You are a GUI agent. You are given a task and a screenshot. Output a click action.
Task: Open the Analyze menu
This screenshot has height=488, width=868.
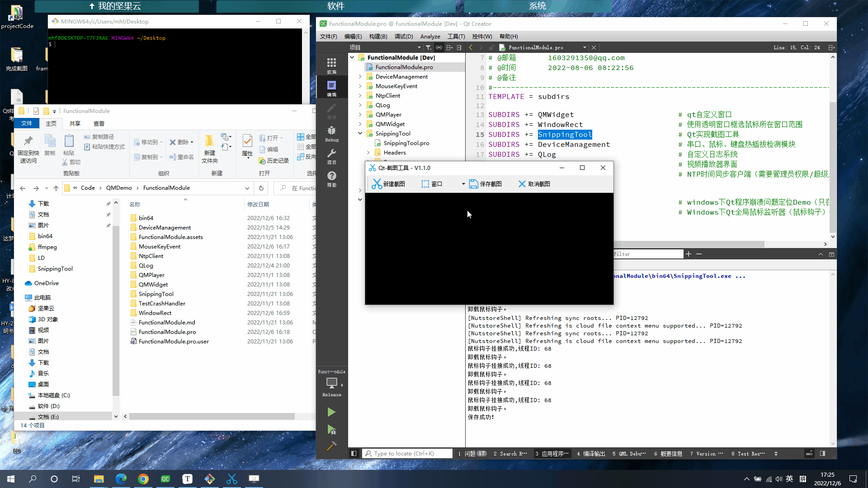click(x=430, y=37)
